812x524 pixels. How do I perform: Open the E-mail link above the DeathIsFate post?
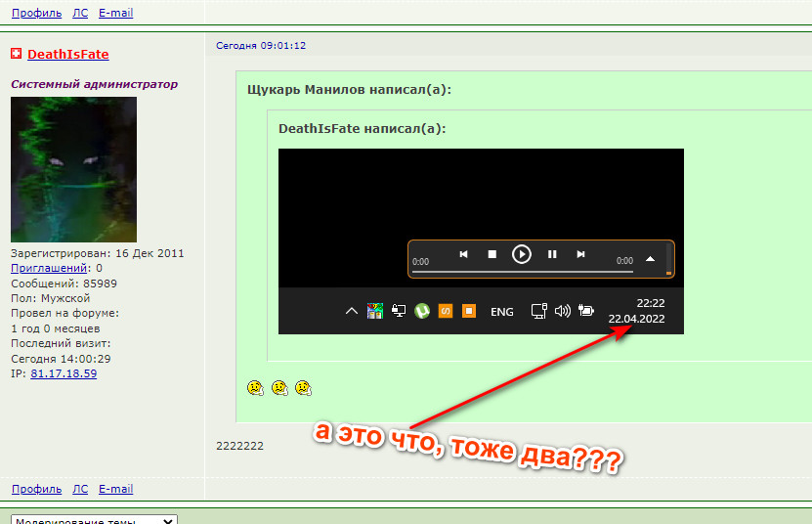[x=116, y=13]
